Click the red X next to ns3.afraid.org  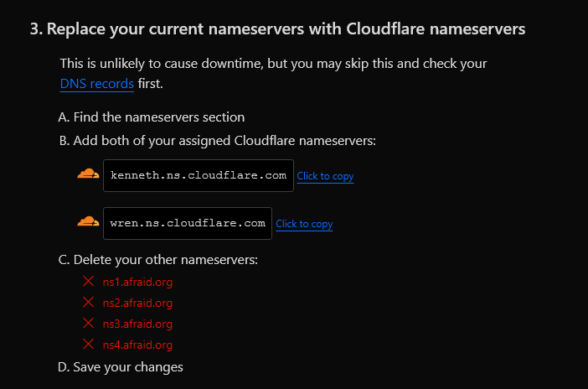tap(89, 323)
